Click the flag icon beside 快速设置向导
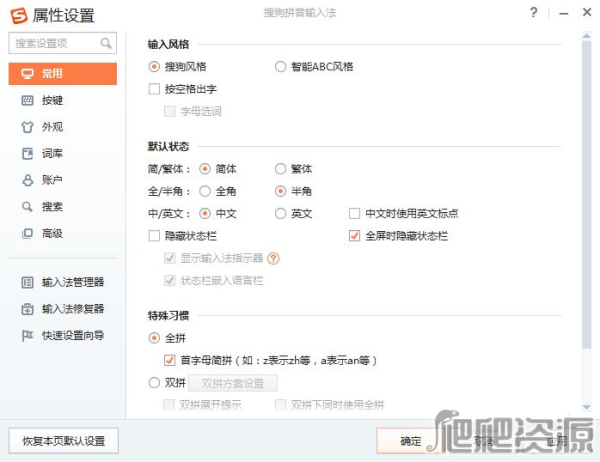The width and height of the screenshot is (600, 462). 27,336
